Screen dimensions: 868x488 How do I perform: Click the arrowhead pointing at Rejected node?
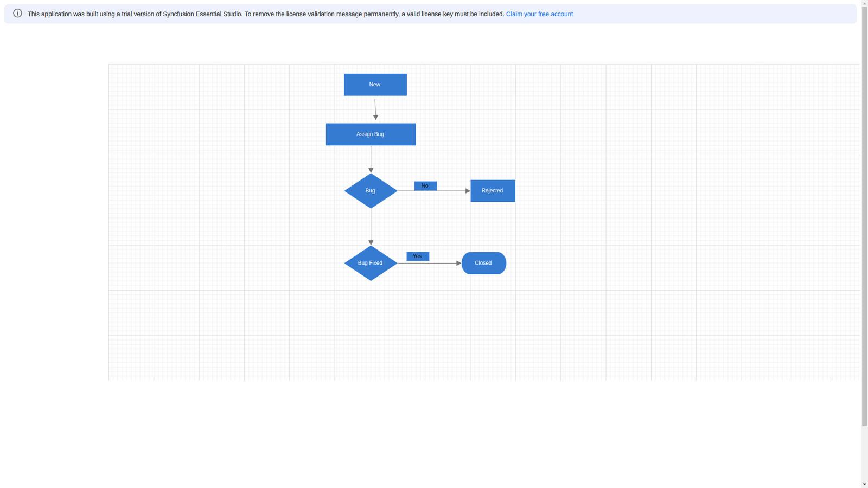click(x=468, y=191)
